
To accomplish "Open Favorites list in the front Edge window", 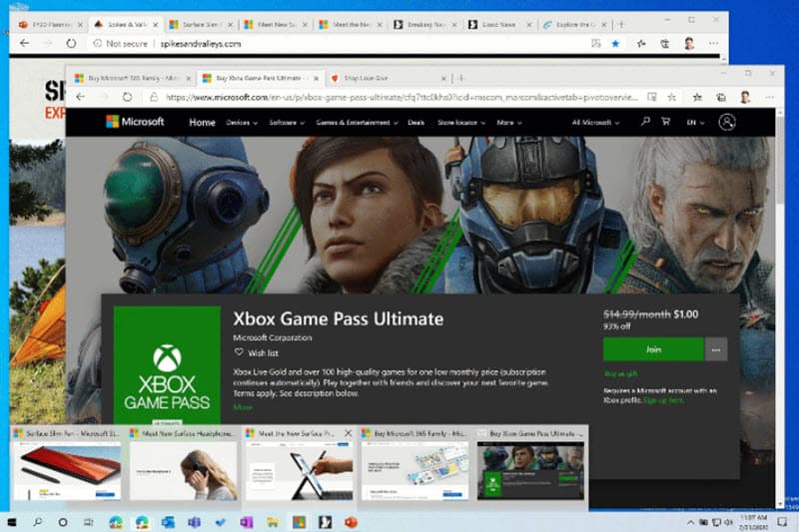I will [x=697, y=97].
